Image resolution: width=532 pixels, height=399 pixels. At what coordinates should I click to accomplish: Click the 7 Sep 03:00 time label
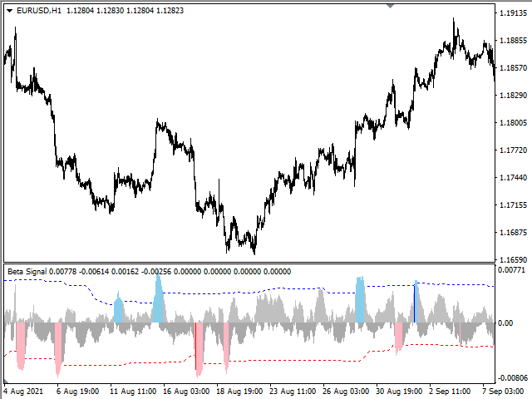[x=503, y=392]
